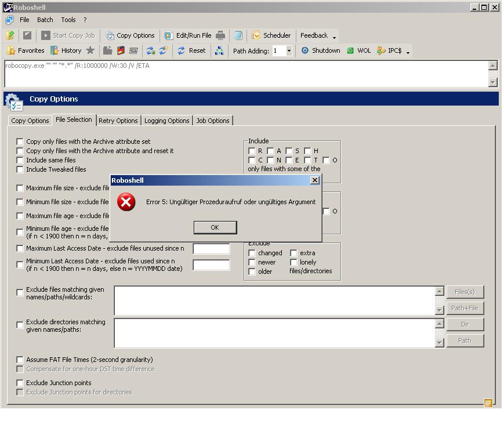Image resolution: width=504 pixels, height=424 pixels.
Task: Open Copy Options from the toolbar
Action: (130, 35)
